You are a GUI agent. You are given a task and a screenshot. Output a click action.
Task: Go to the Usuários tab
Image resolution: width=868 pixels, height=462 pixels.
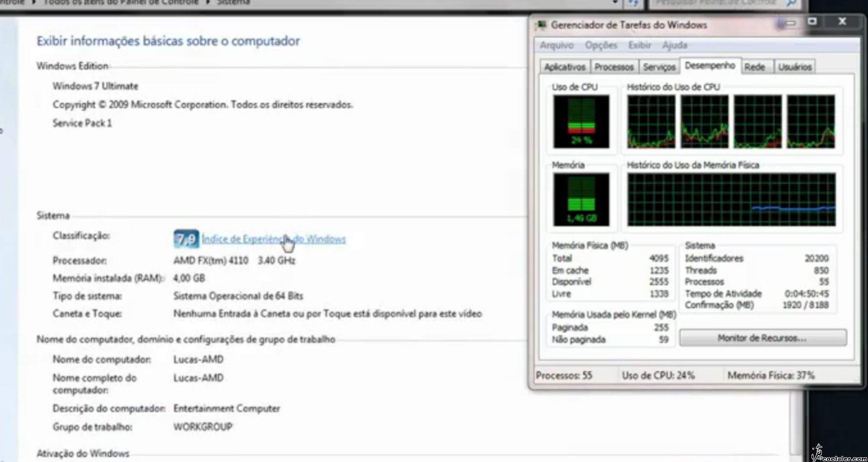coord(794,67)
